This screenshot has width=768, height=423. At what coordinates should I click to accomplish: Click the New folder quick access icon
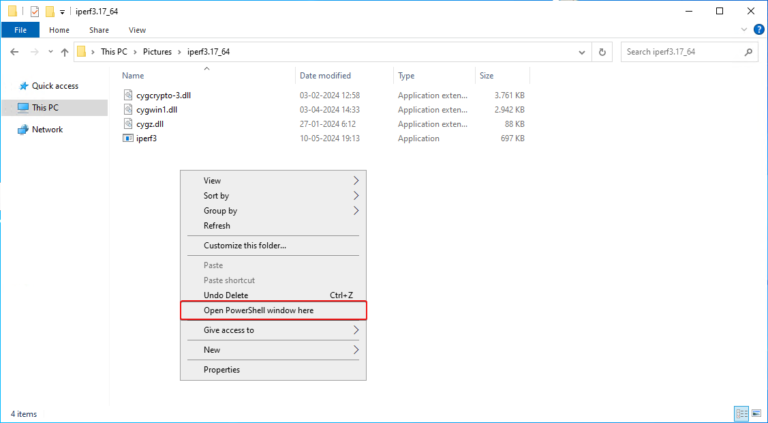point(49,11)
